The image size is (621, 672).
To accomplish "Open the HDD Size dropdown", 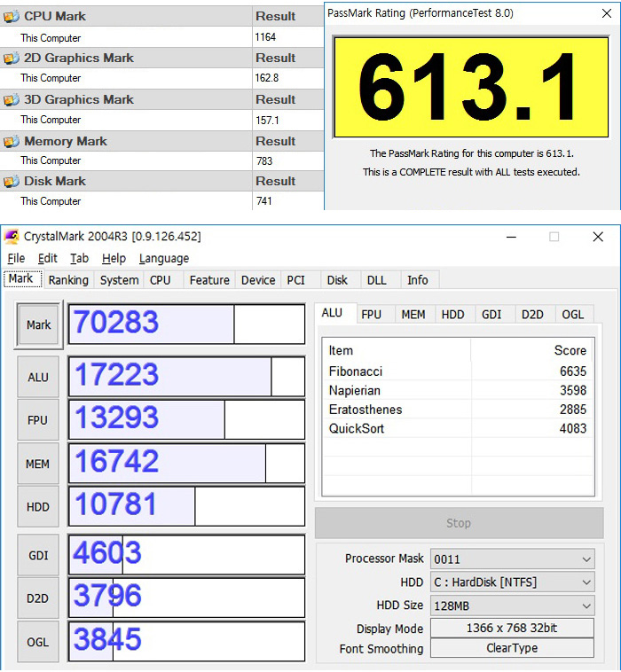I will [512, 606].
